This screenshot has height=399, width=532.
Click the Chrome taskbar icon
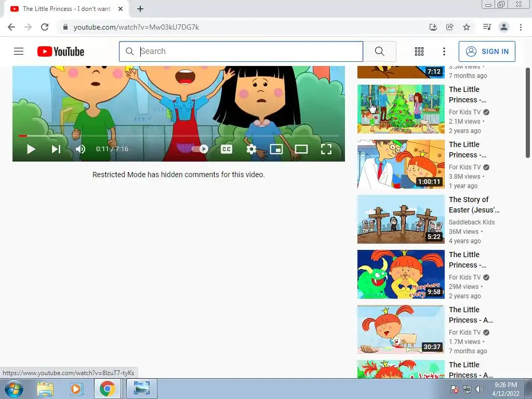click(x=107, y=389)
